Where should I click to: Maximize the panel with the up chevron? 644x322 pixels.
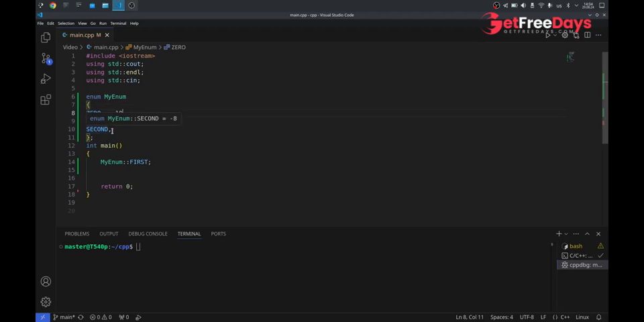coord(588,233)
